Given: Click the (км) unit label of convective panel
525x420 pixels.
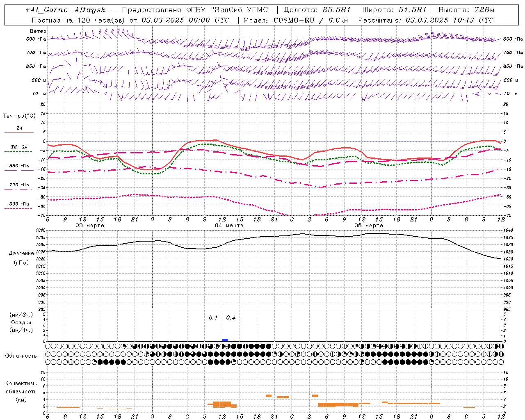Looking at the screenshot, I should (x=21, y=399).
